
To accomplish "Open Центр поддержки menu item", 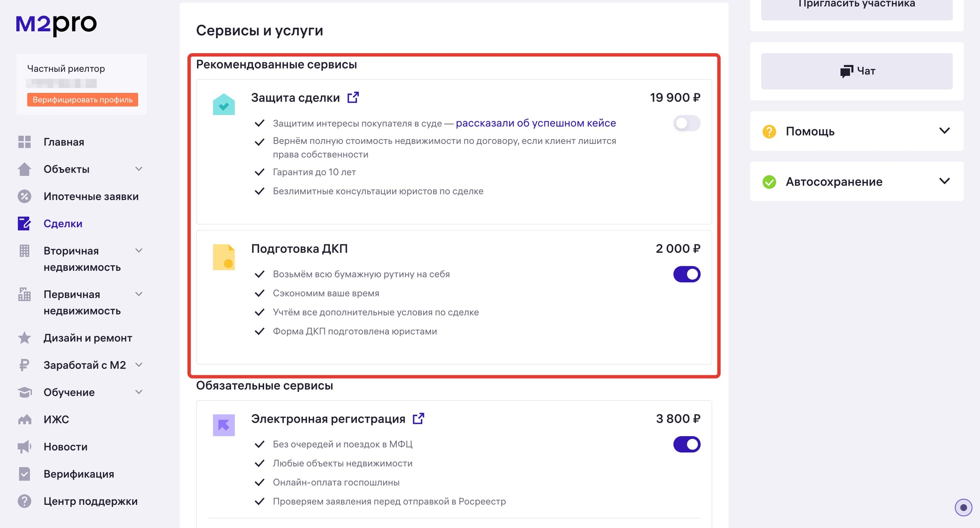I will (x=91, y=501).
